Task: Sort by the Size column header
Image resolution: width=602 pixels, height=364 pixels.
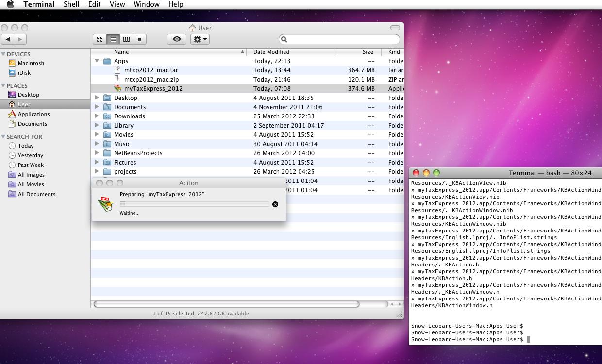Action: 358,52
